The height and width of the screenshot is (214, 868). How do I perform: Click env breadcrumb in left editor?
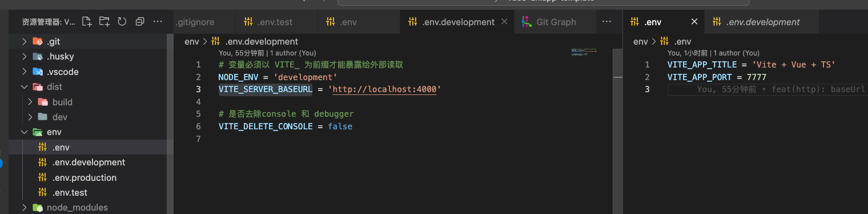192,41
